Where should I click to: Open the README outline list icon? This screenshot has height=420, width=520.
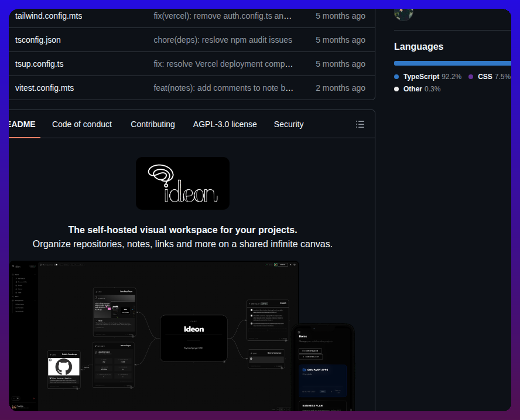[360, 124]
